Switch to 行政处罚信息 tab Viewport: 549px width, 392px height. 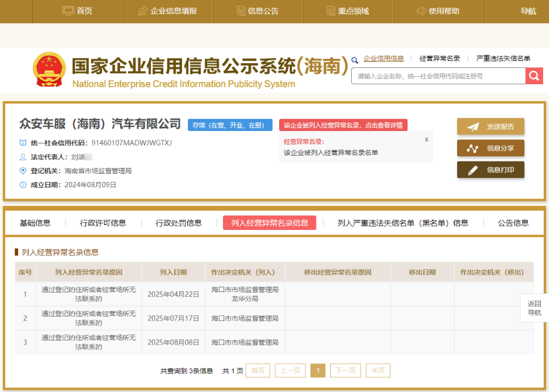(x=179, y=223)
